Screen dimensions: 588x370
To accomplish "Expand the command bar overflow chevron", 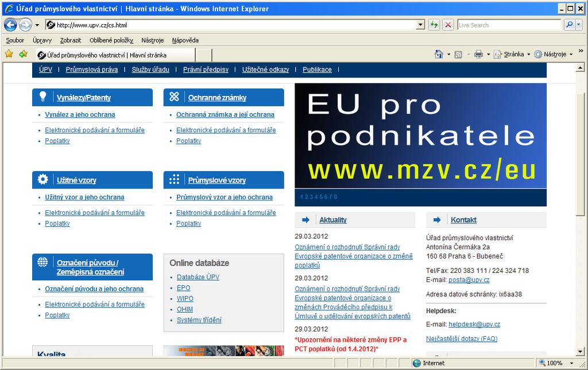I will pyautogui.click(x=581, y=51).
